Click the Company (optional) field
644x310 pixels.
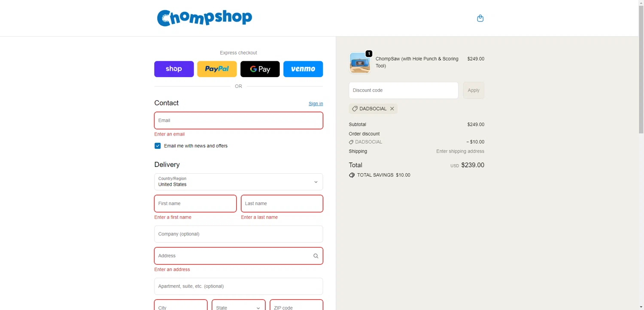[x=238, y=234]
